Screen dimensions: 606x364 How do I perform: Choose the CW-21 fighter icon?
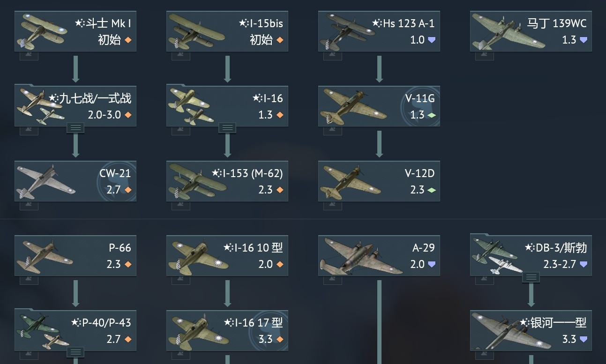(75, 181)
